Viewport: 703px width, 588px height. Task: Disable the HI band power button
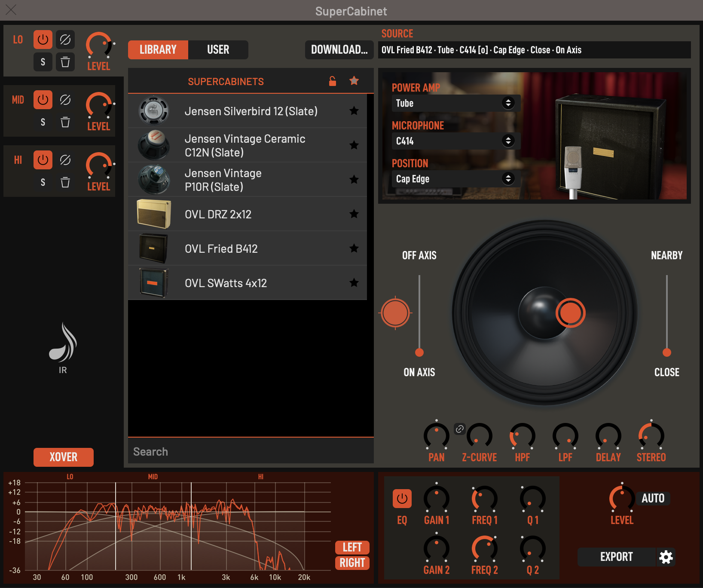43,160
